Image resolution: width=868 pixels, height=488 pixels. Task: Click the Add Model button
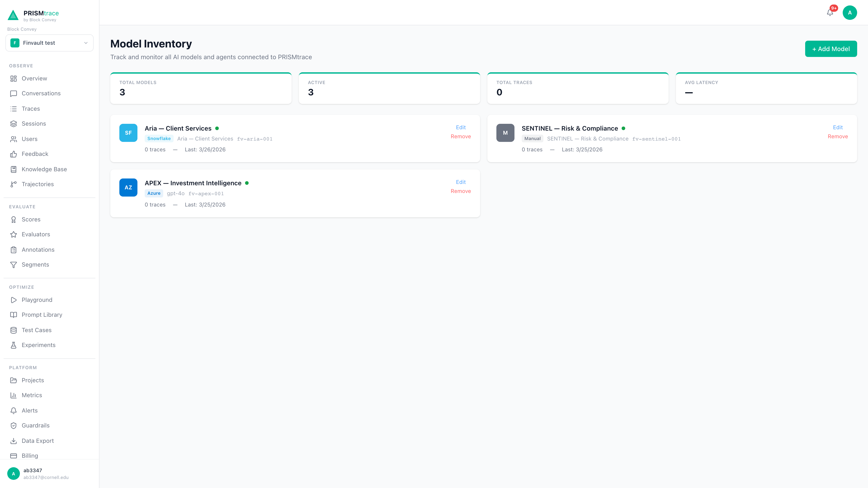click(831, 49)
